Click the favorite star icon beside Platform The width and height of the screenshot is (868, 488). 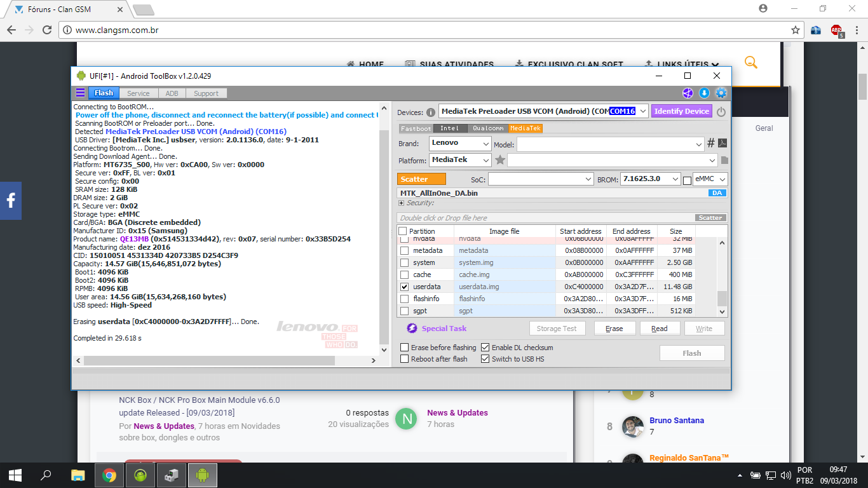point(500,160)
